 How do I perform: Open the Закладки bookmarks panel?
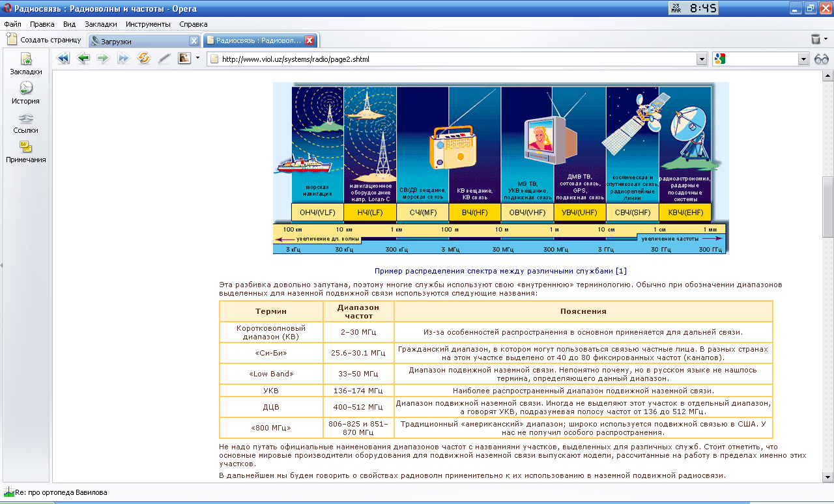[26, 64]
